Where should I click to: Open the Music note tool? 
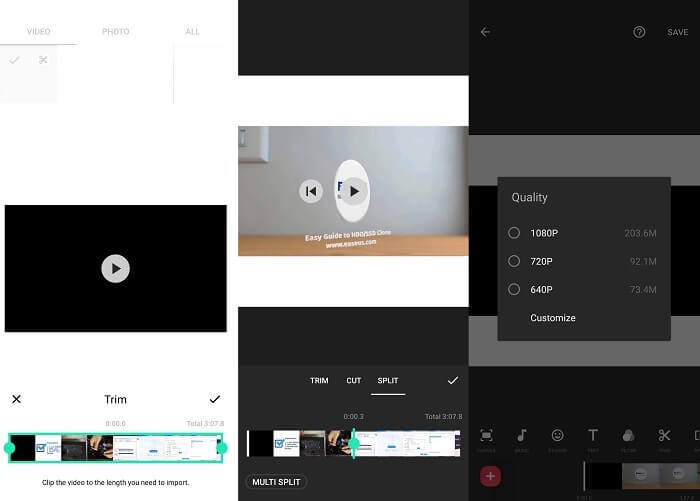[x=521, y=435]
